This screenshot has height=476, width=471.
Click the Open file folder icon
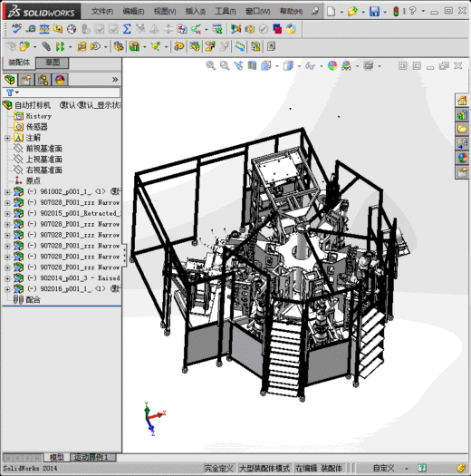coord(352,12)
